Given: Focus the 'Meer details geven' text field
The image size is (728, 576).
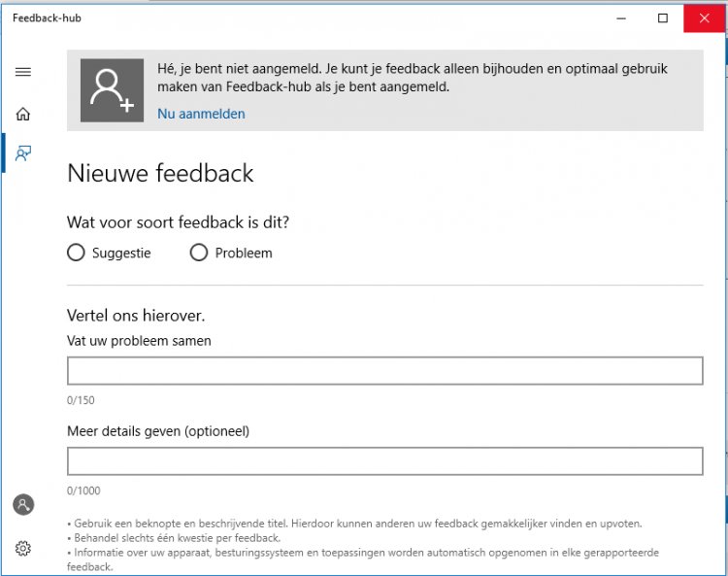Looking at the screenshot, I should 384,460.
